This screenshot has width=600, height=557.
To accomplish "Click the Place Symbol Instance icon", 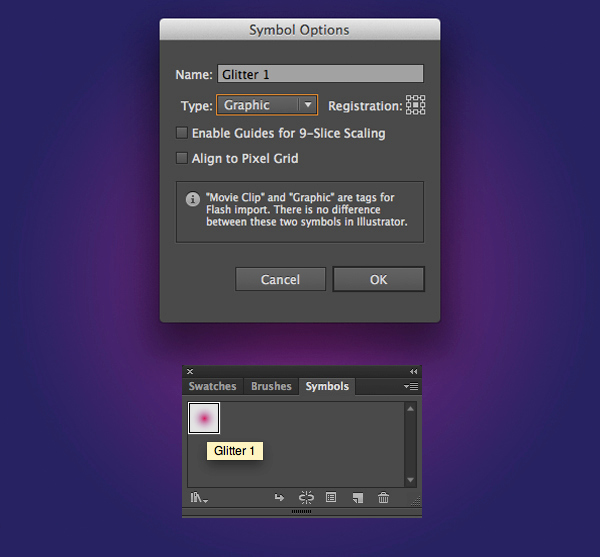I will (x=280, y=497).
